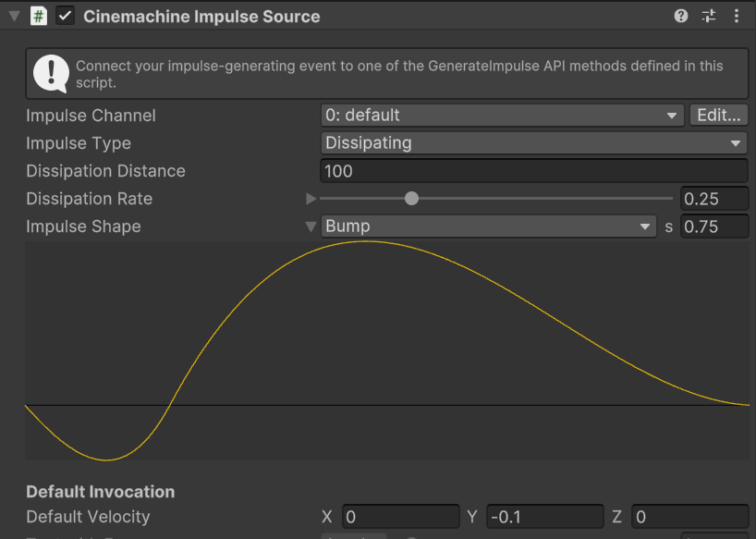Screen dimensions: 756x539
Task: Click the C# script icon in header
Action: pos(39,17)
